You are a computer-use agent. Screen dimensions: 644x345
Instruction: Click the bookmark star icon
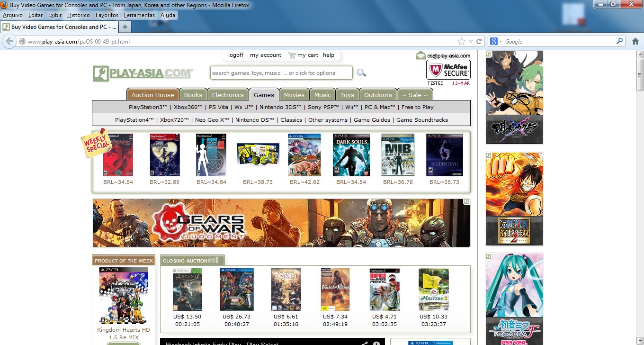click(461, 41)
